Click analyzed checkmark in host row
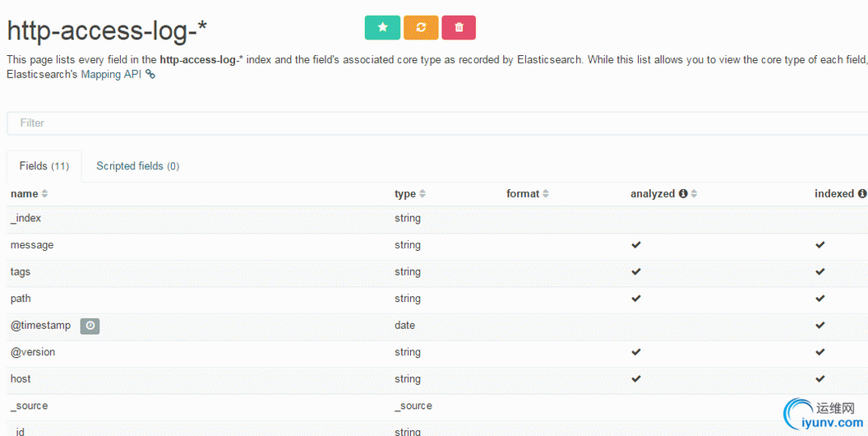This screenshot has height=436, width=868. pyautogui.click(x=636, y=379)
